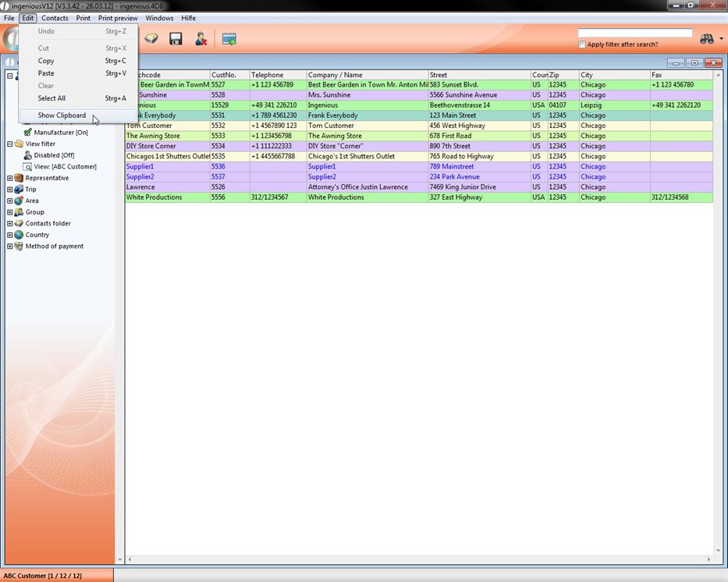Enable Apply filter after search checkbox

click(582, 44)
